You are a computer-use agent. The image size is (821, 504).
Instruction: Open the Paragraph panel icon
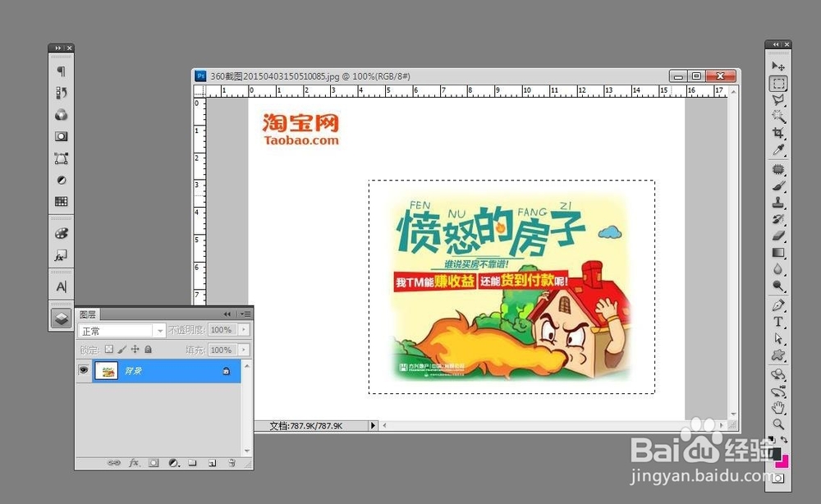pyautogui.click(x=62, y=71)
